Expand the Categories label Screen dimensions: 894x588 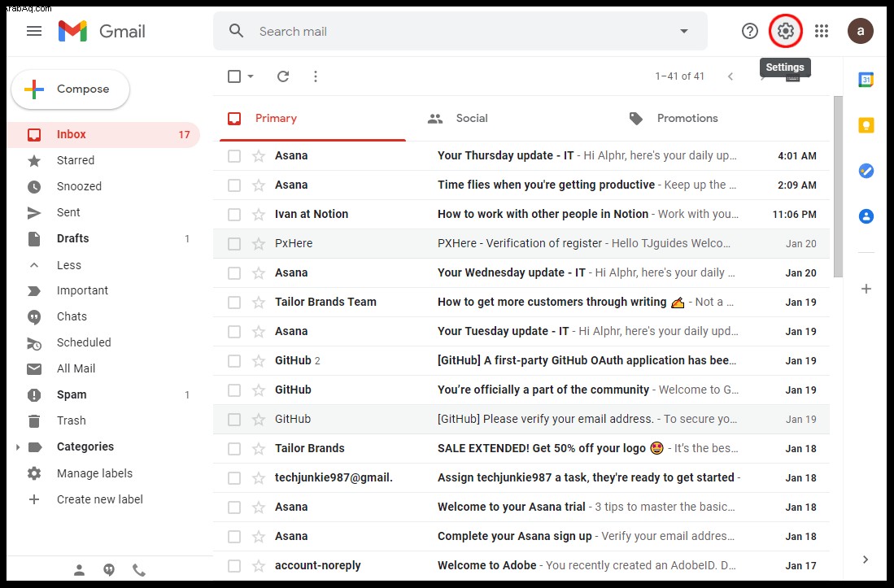pyautogui.click(x=17, y=447)
